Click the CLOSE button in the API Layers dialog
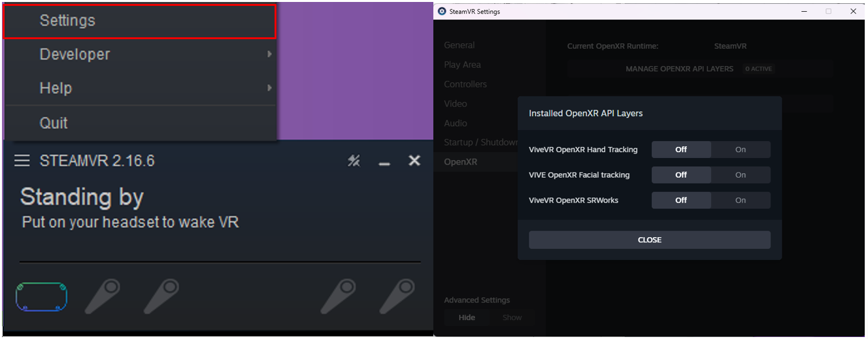The width and height of the screenshot is (868, 339). point(650,240)
